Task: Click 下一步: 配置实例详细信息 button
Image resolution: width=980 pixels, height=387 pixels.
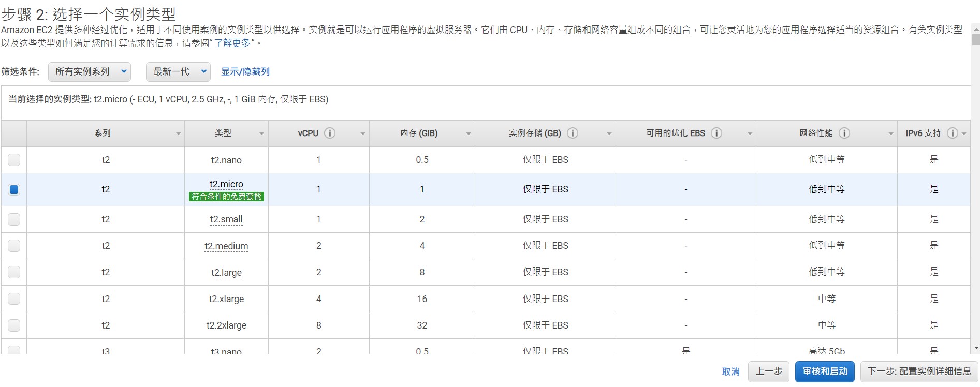Action: (919, 371)
